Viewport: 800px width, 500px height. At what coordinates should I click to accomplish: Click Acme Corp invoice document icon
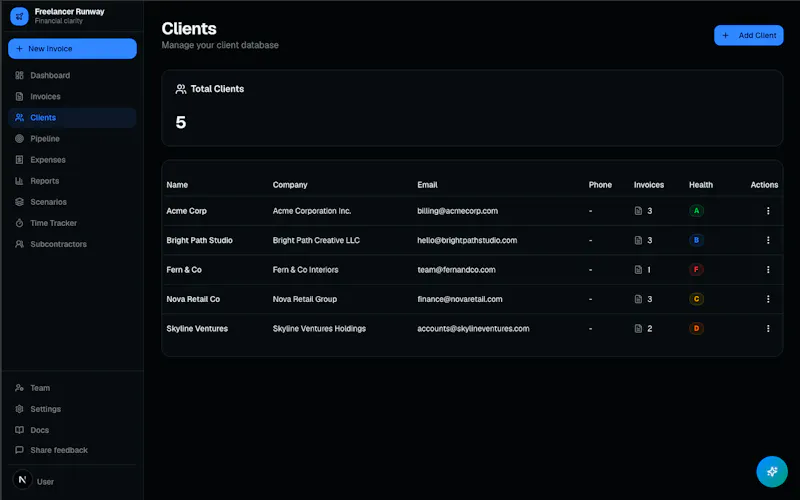[638, 211]
